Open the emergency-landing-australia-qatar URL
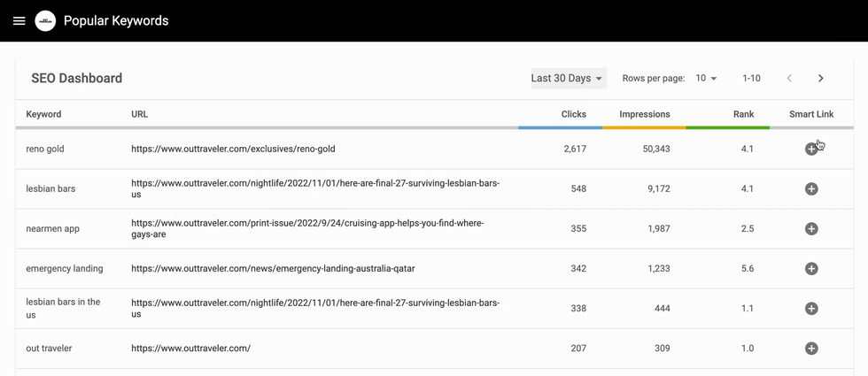868x376 pixels. click(273, 269)
